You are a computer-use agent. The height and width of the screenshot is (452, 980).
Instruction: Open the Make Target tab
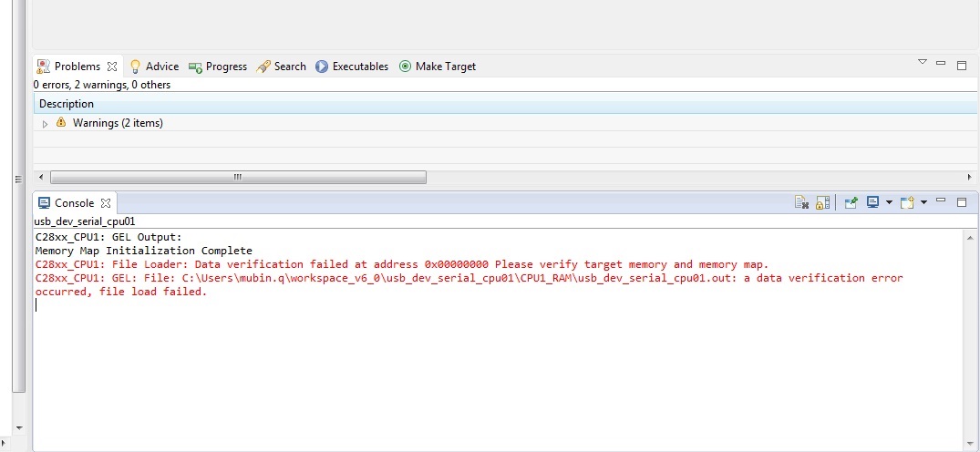(x=438, y=67)
